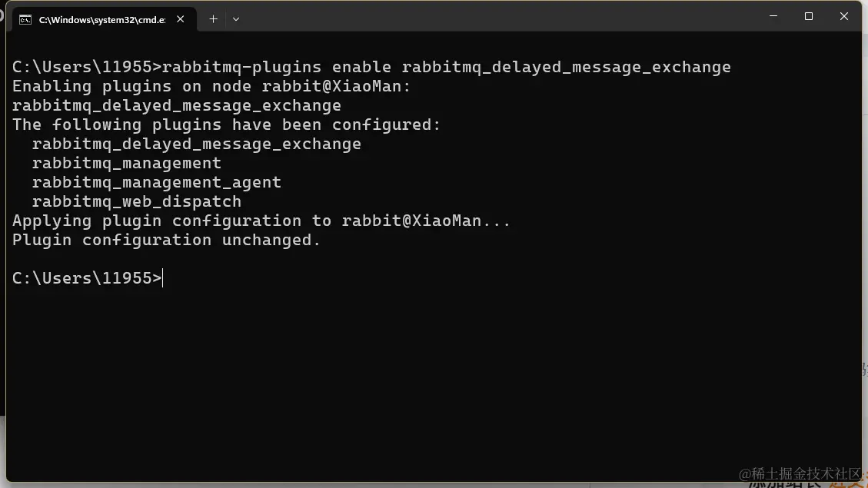Viewport: 868px width, 488px height.
Task: Minimize the terminal window
Action: coord(773,16)
